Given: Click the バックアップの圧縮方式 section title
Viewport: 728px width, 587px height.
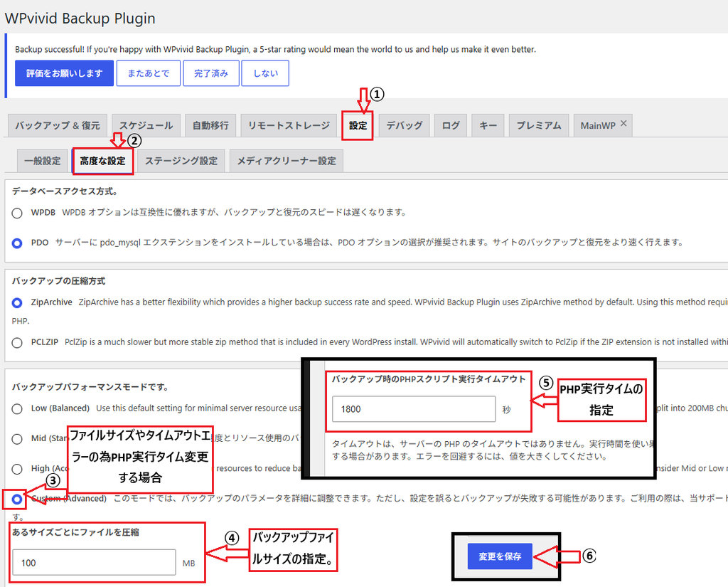Looking at the screenshot, I should pyautogui.click(x=58, y=281).
